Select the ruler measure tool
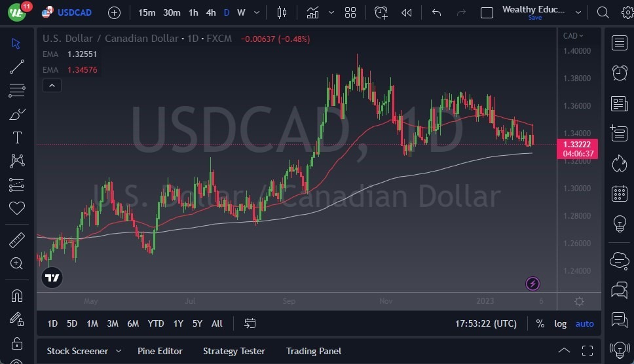Image resolution: width=634 pixels, height=364 pixels. pyautogui.click(x=16, y=240)
